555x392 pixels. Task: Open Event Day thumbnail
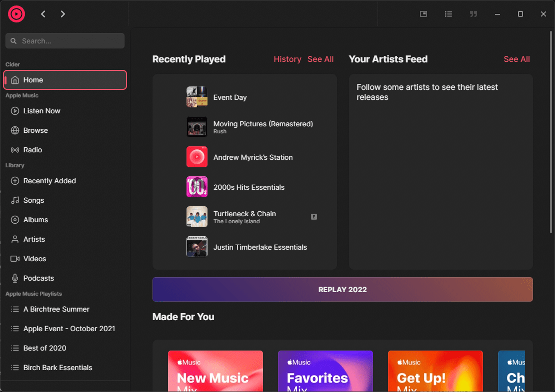pyautogui.click(x=197, y=97)
